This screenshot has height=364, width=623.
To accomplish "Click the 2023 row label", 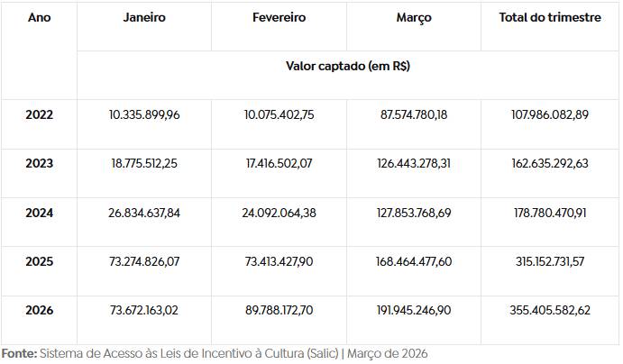I will [x=39, y=164].
